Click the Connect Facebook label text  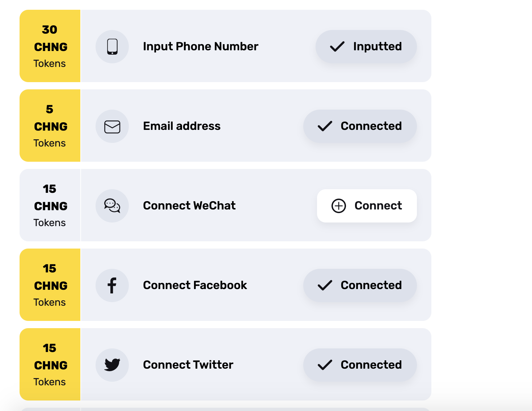pos(195,285)
